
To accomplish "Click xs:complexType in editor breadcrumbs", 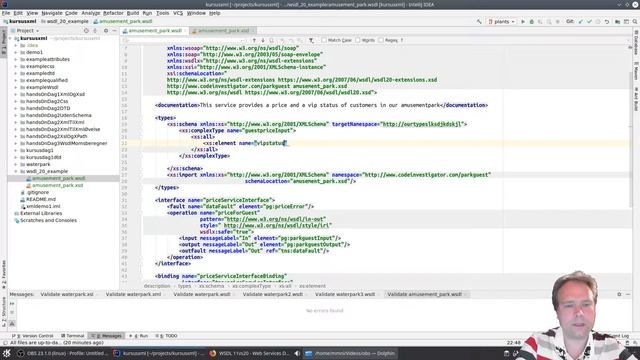I will [251, 286].
